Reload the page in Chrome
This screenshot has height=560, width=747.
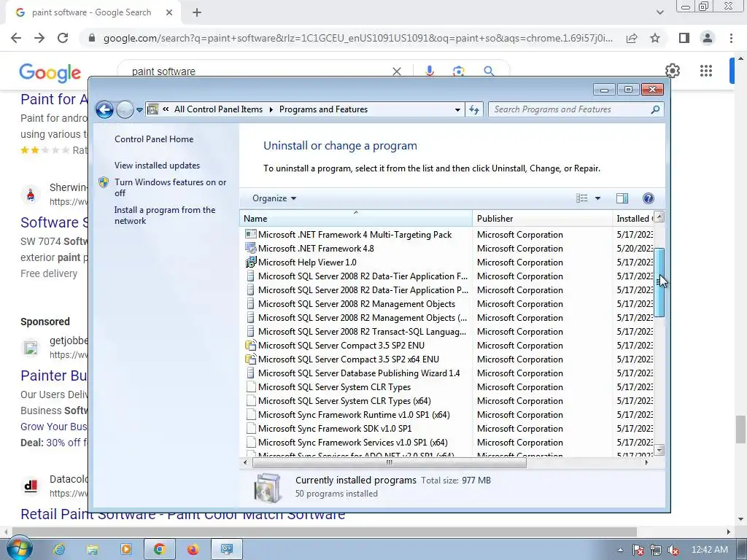tap(63, 38)
